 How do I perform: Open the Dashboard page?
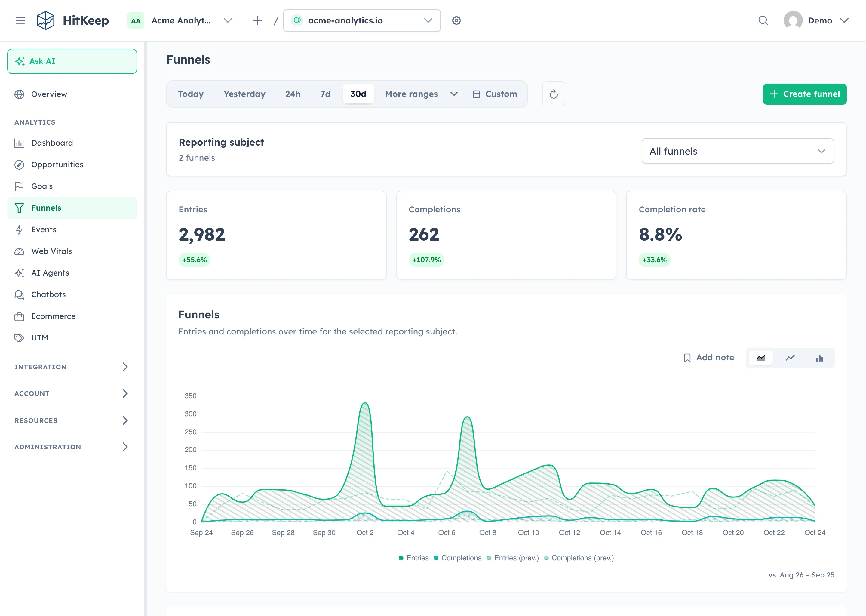(72, 143)
